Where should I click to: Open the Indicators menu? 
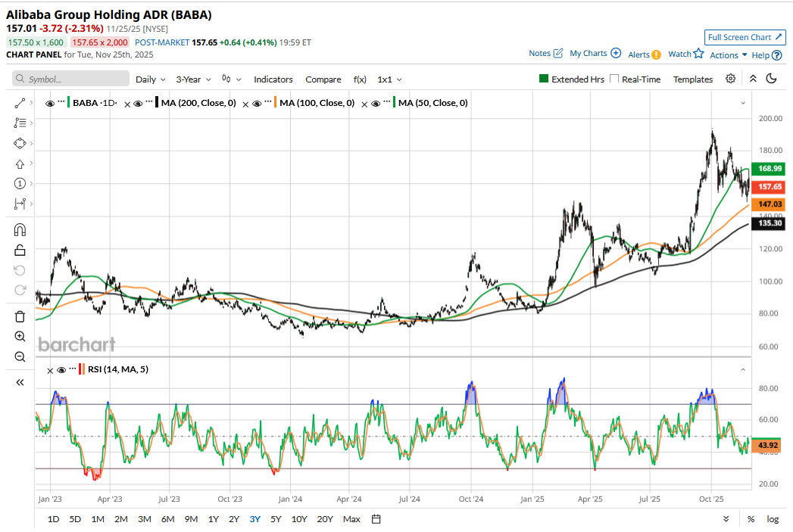273,79
